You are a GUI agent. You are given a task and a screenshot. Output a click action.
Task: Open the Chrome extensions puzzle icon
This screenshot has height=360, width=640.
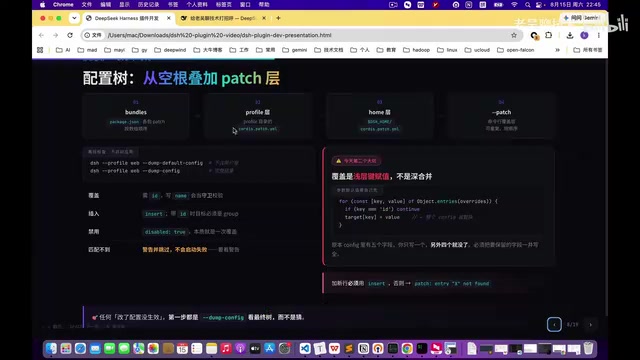tap(549, 35)
